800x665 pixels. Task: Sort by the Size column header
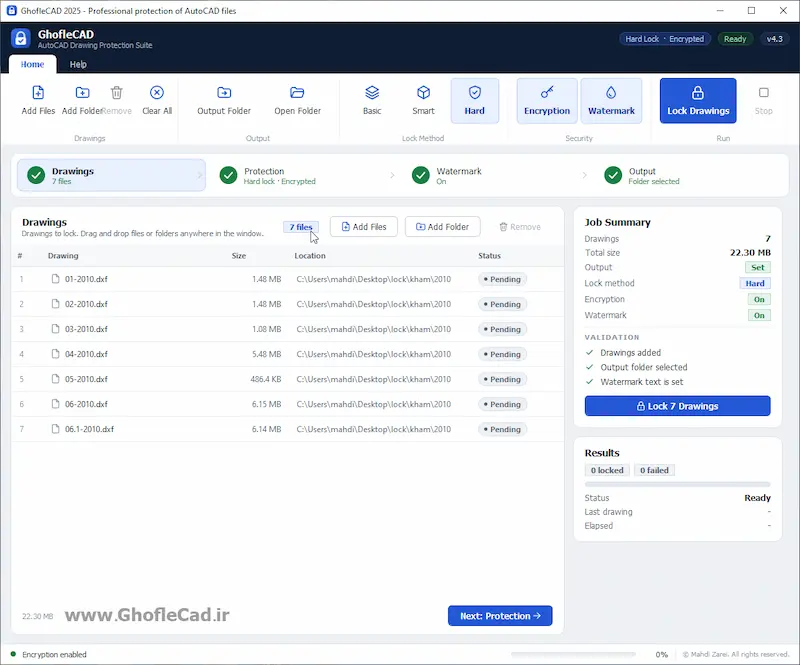239,256
